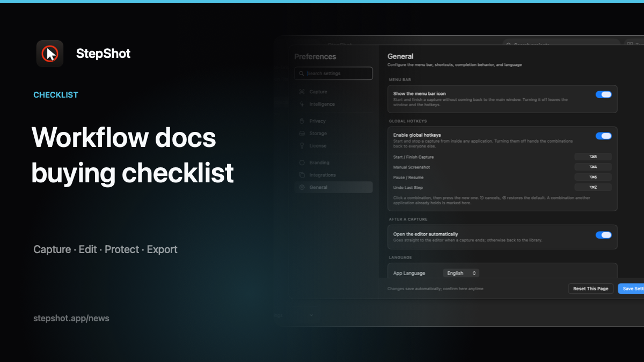Go to the Storage preferences section

[x=333, y=134]
